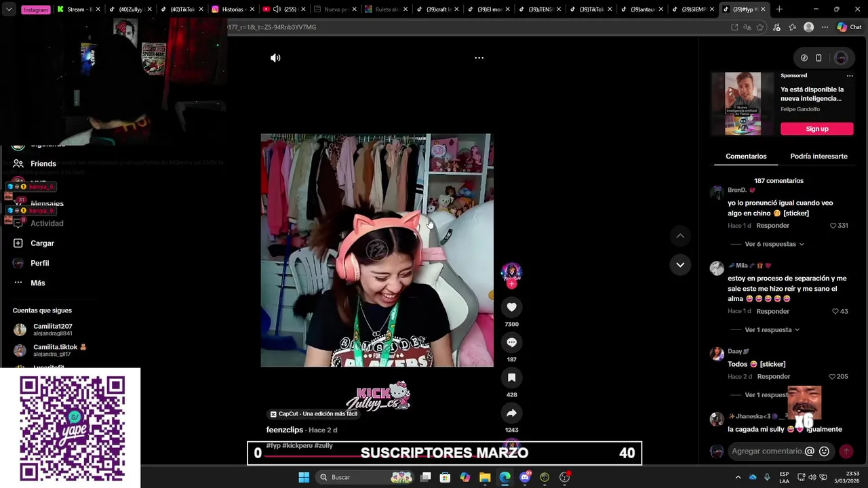Follow the creator via the avatar plus badge
868x488 pixels.
click(511, 284)
